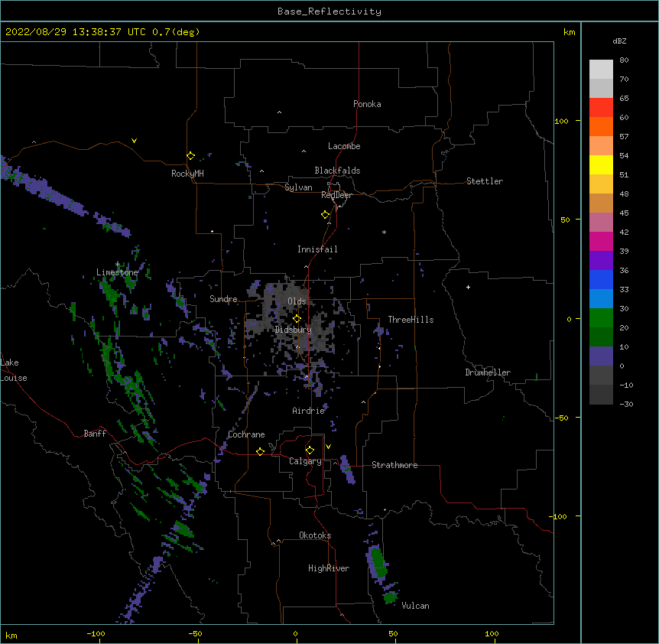The image size is (659, 644).
Task: Select the Sylvan label
Action: tap(298, 187)
